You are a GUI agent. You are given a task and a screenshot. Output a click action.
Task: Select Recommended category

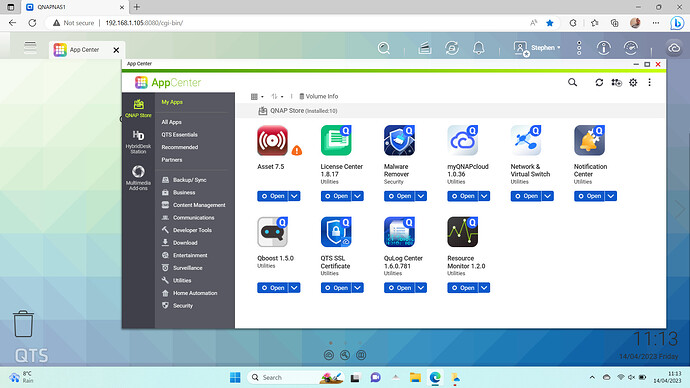tap(180, 147)
